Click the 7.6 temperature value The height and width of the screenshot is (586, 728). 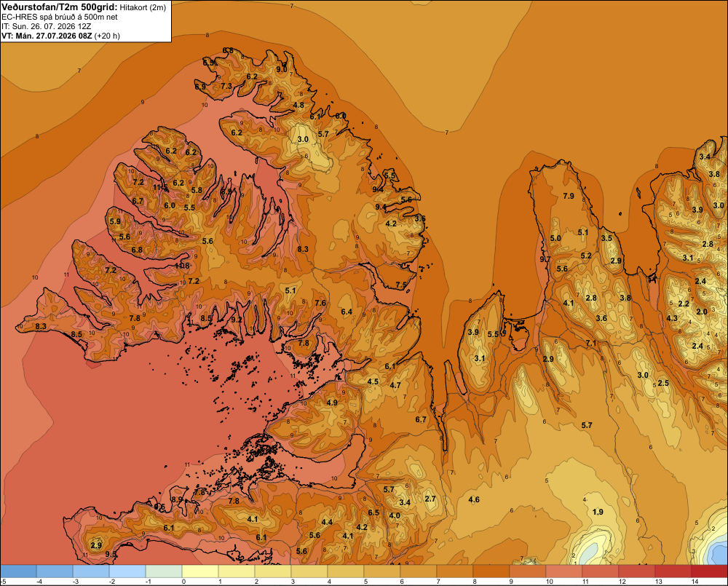click(x=320, y=304)
